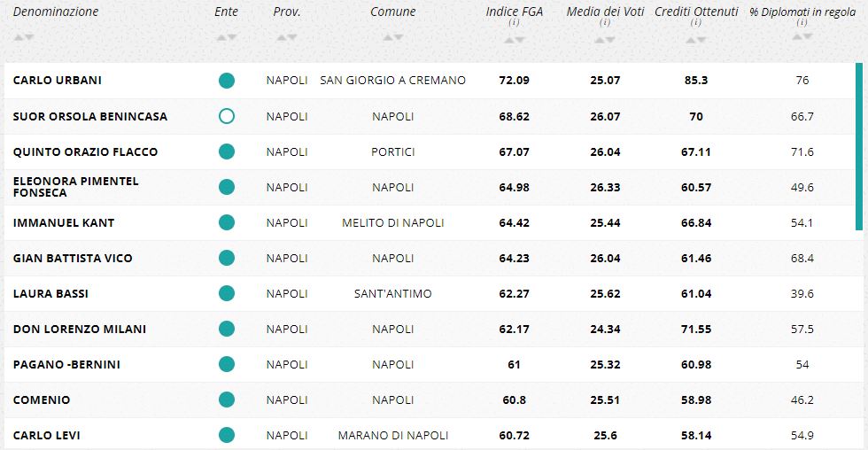
Task: Sort Indice FGA column ascending
Action: pyautogui.click(x=508, y=41)
